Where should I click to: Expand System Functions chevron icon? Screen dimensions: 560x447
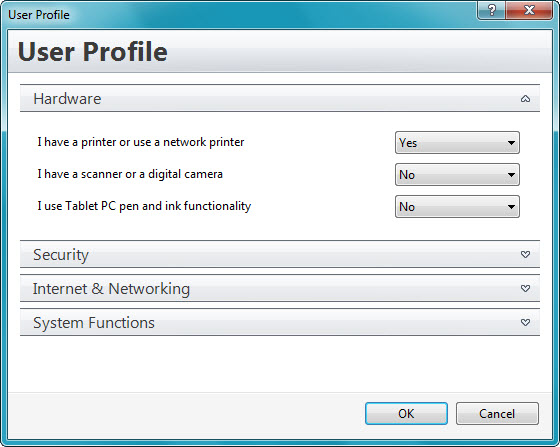(x=525, y=322)
